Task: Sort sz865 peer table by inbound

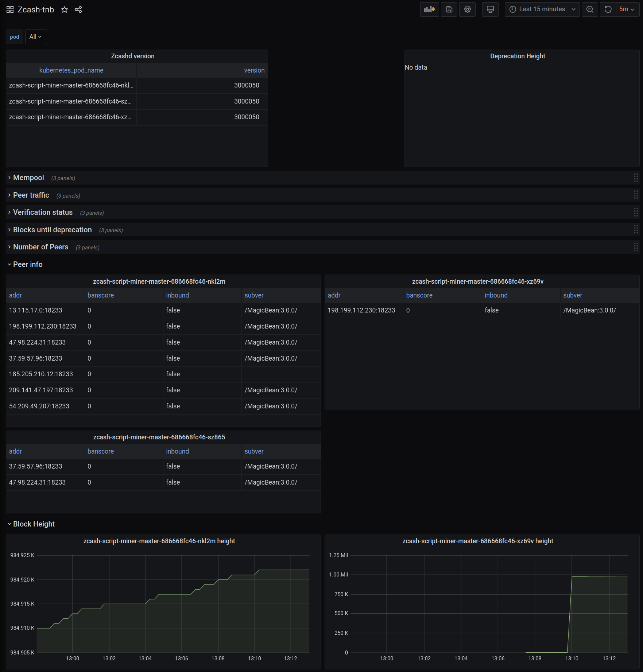Action: (178, 451)
